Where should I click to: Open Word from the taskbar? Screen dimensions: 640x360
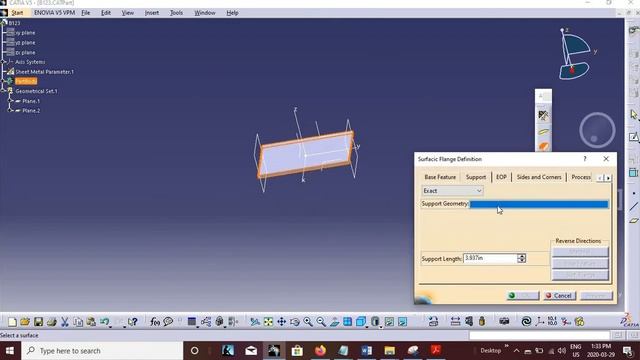click(366, 351)
